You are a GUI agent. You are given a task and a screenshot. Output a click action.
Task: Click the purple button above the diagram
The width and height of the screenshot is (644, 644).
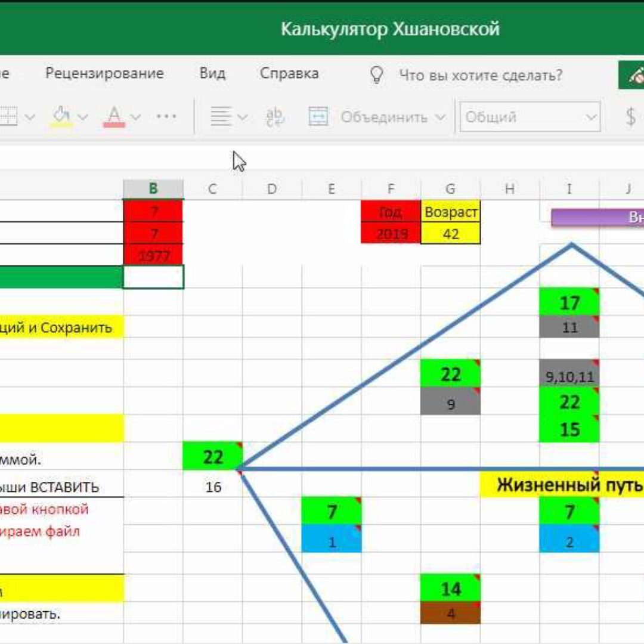point(597,217)
